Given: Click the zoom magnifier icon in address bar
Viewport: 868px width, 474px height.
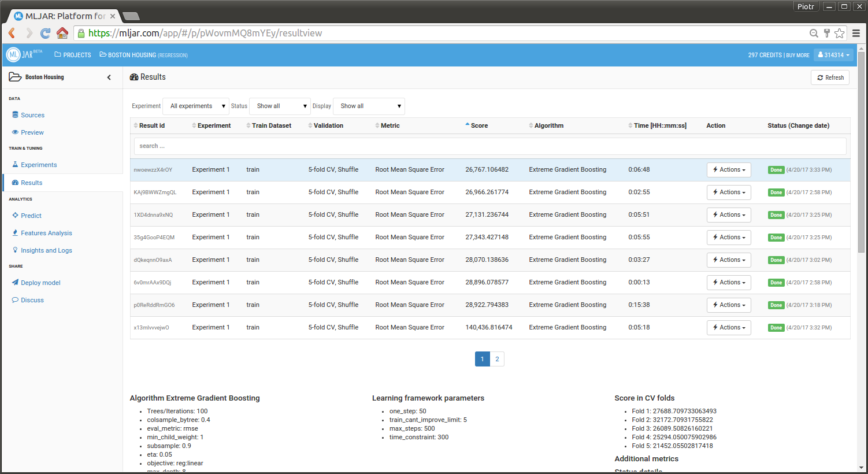Looking at the screenshot, I should click(814, 33).
